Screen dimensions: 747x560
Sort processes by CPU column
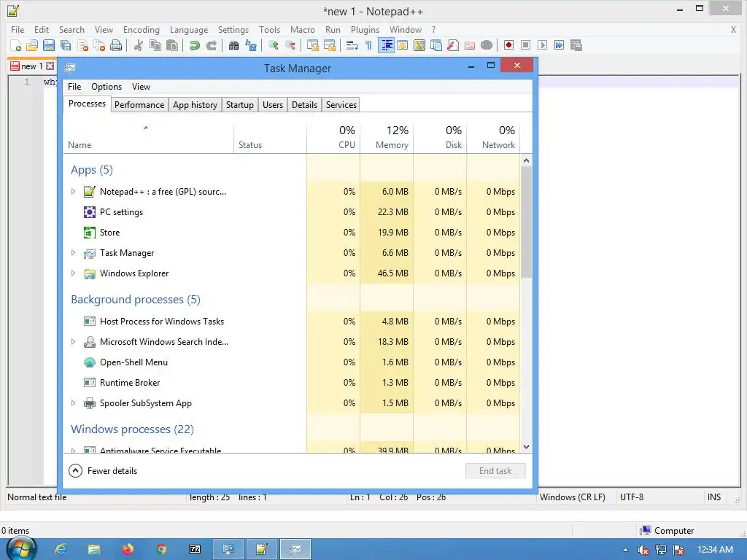333,138
